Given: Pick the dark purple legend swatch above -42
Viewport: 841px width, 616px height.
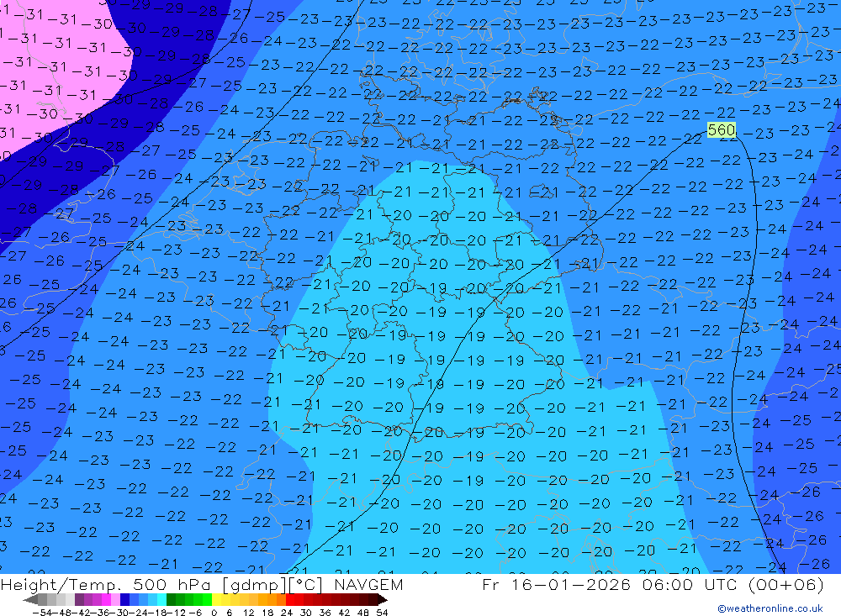Looking at the screenshot, I should point(79,600).
